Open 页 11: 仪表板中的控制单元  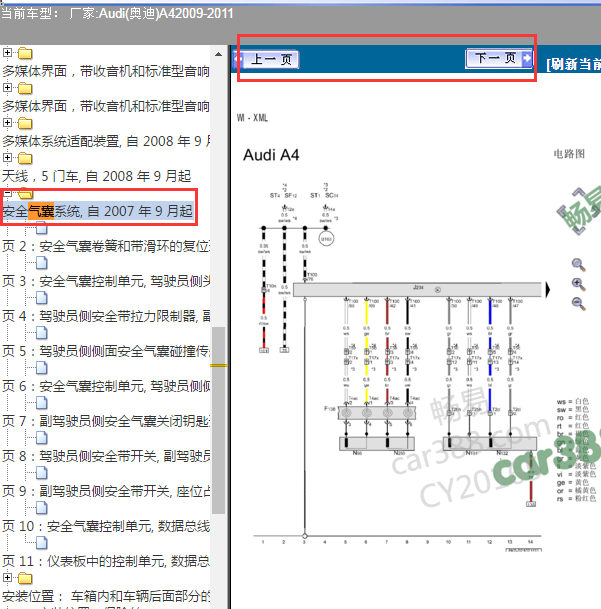pyautogui.click(x=106, y=561)
